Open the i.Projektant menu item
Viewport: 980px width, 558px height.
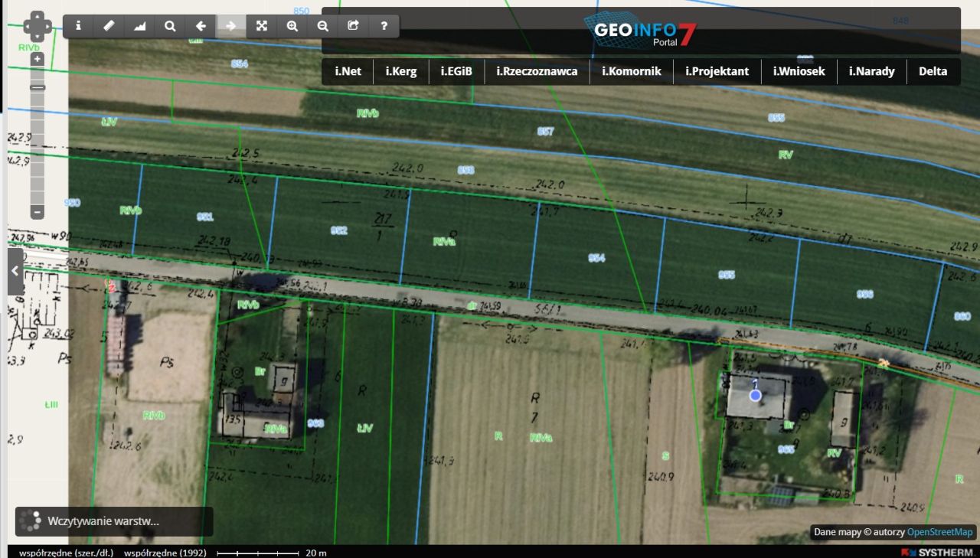[717, 71]
